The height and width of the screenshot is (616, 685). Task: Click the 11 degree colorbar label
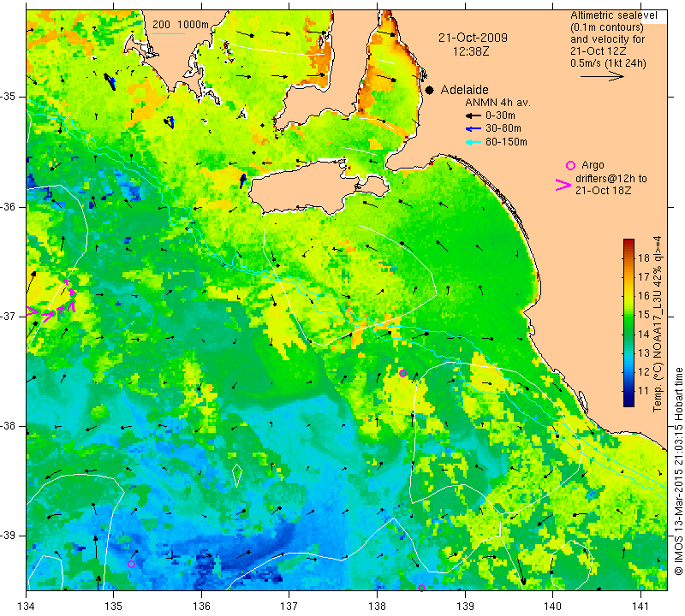point(644,390)
